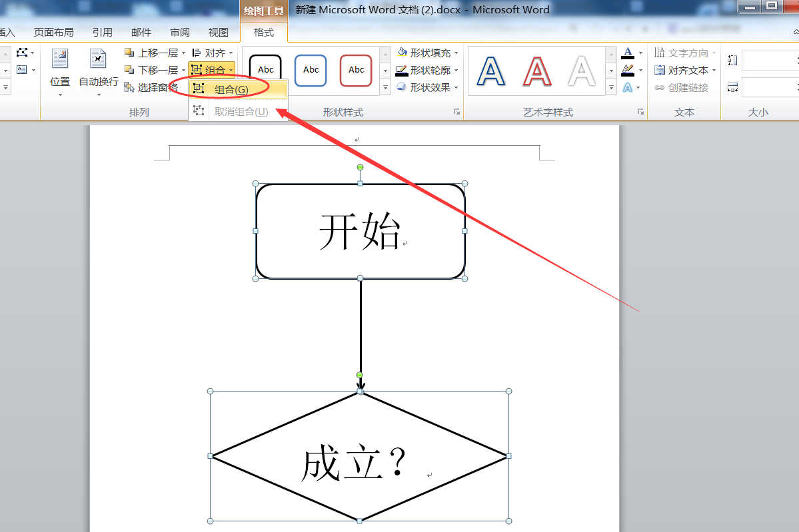799x532 pixels.
Task: Switch to the 页面布局 tab
Action: 53,32
